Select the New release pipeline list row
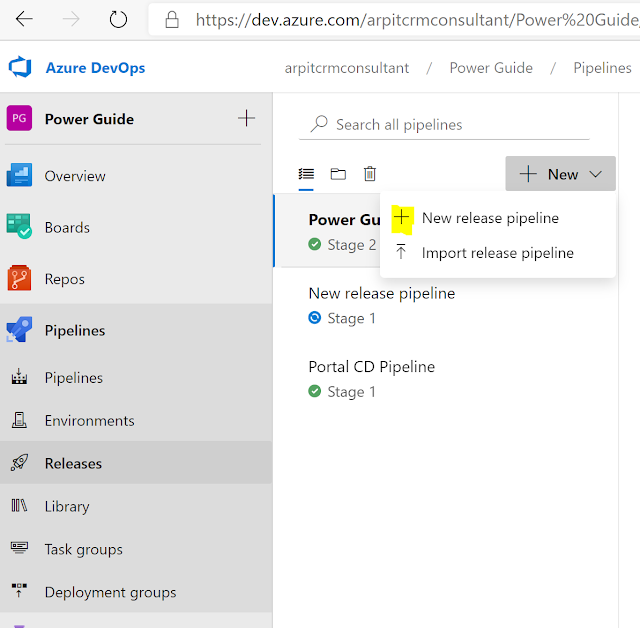Viewport: 640px width, 628px height. click(445, 304)
